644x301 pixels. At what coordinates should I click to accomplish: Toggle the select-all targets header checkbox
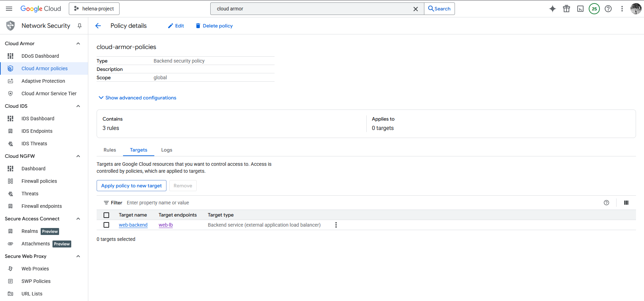[x=106, y=215]
